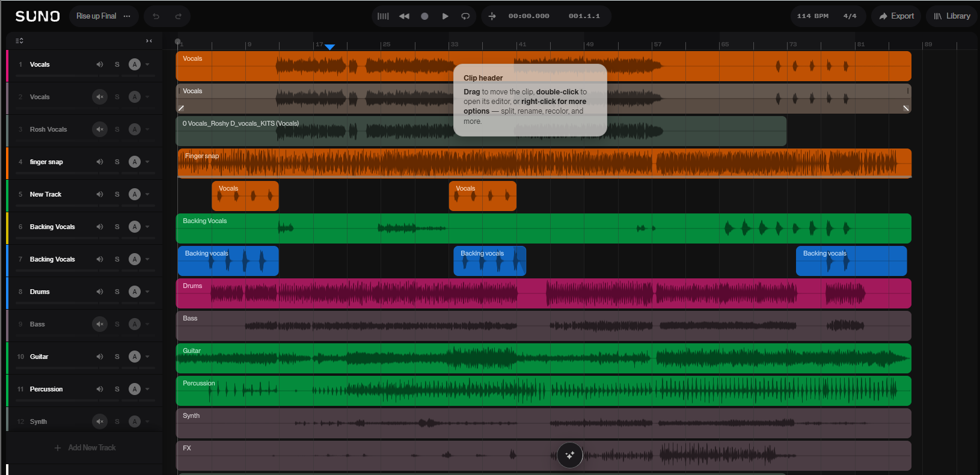
Task: Toggle loop playback
Action: [465, 16]
